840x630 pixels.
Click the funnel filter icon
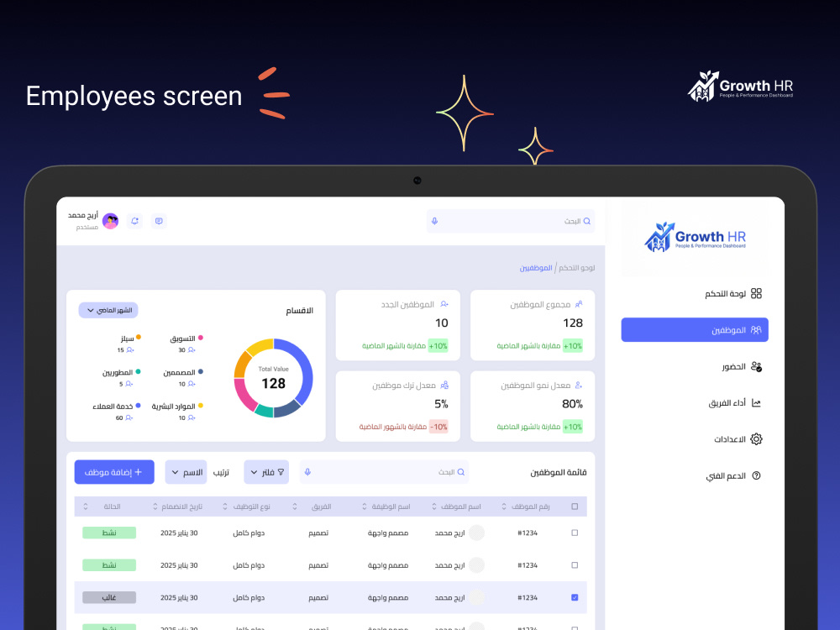(281, 472)
